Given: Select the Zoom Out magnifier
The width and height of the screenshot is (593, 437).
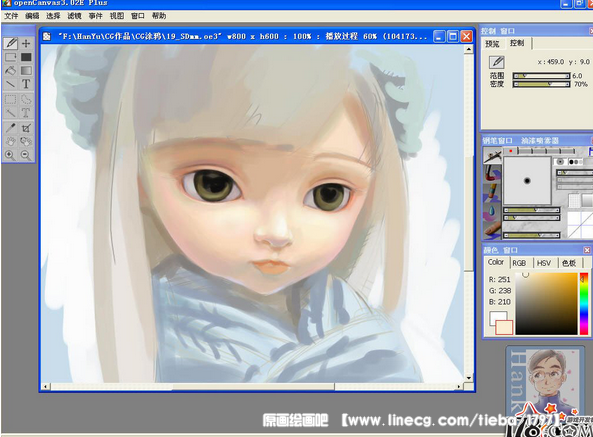Looking at the screenshot, I should click(26, 155).
